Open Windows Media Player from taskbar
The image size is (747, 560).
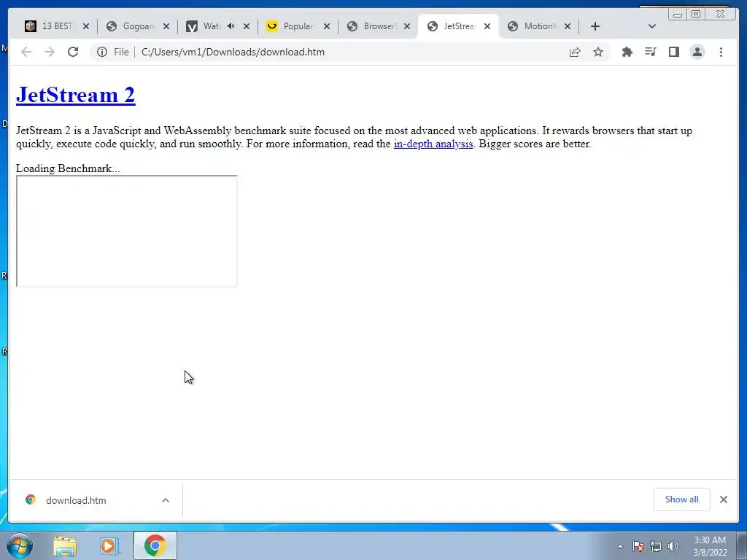click(x=109, y=545)
